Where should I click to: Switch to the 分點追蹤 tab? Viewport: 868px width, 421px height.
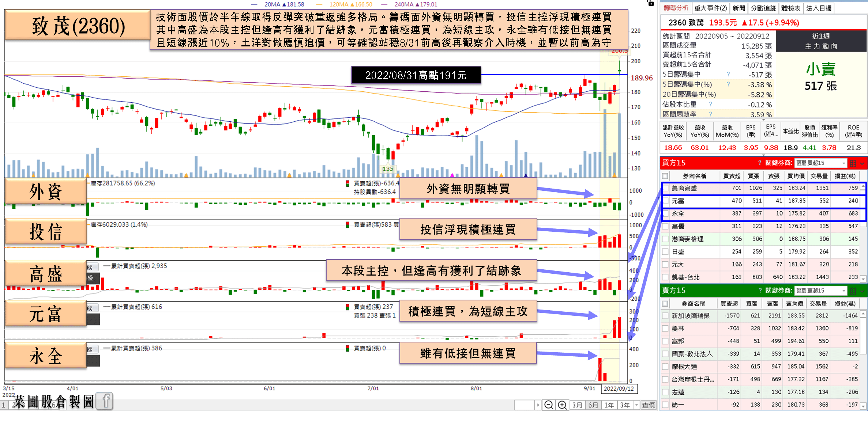coord(763,8)
